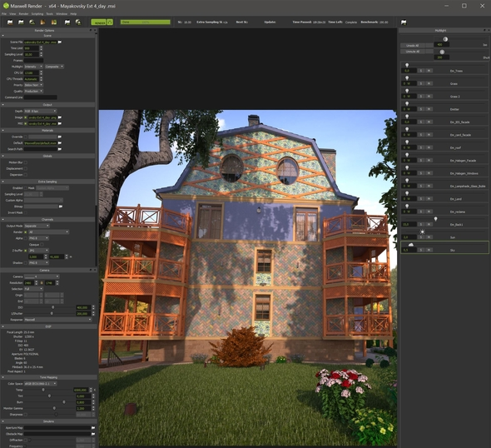
Task: Click the browse icon next to Extra Sampling Bitmap
Action: click(x=61, y=207)
